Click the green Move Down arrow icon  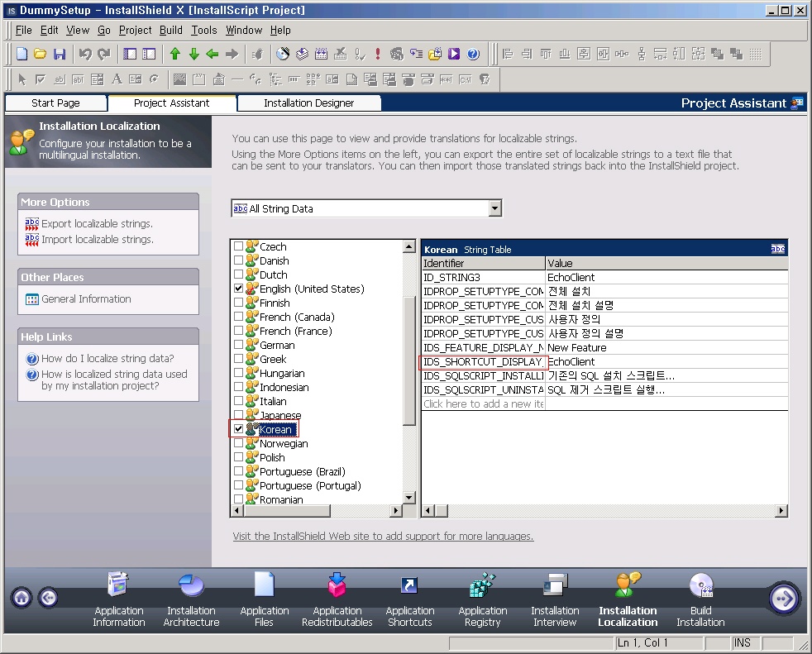click(x=194, y=54)
